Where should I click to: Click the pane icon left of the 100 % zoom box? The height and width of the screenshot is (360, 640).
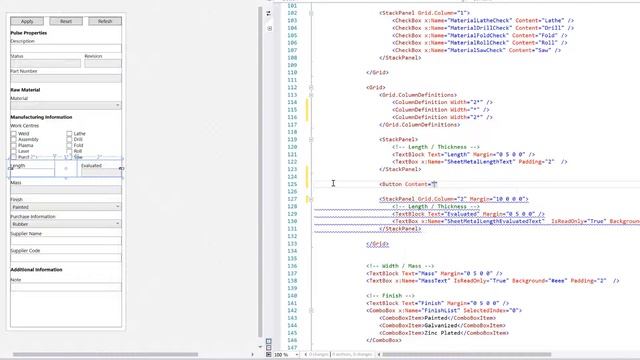[x=269, y=355]
